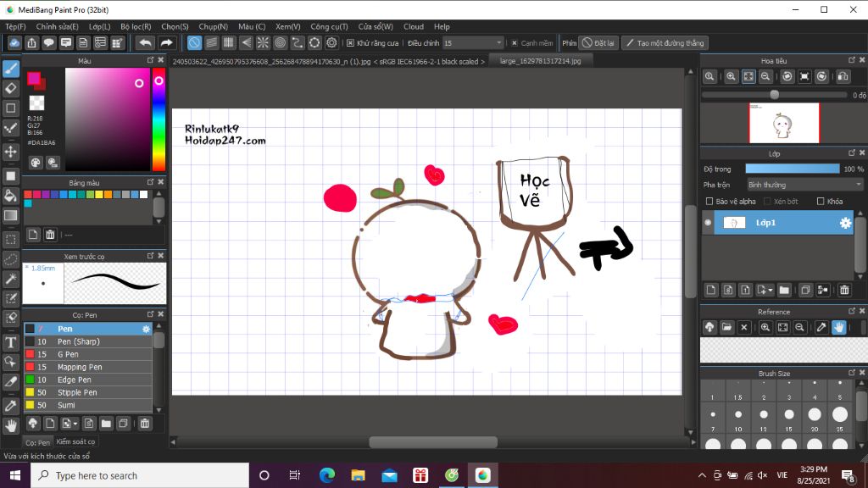This screenshot has height=488, width=868.
Task: Pop out the Màu panel
Action: (x=151, y=60)
